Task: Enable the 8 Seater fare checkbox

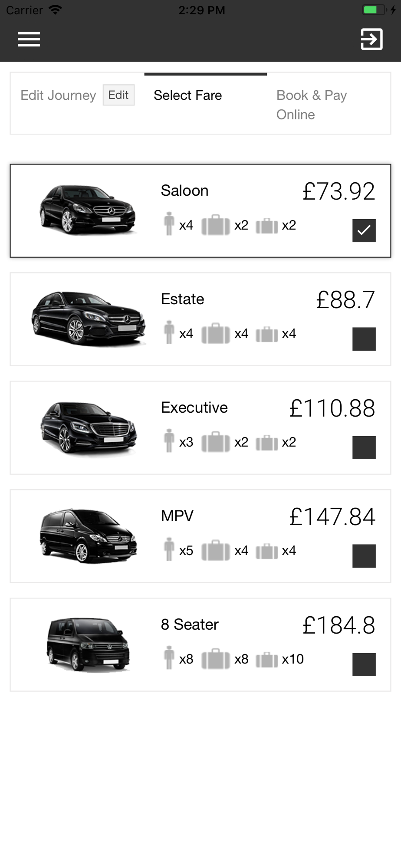Action: click(364, 664)
